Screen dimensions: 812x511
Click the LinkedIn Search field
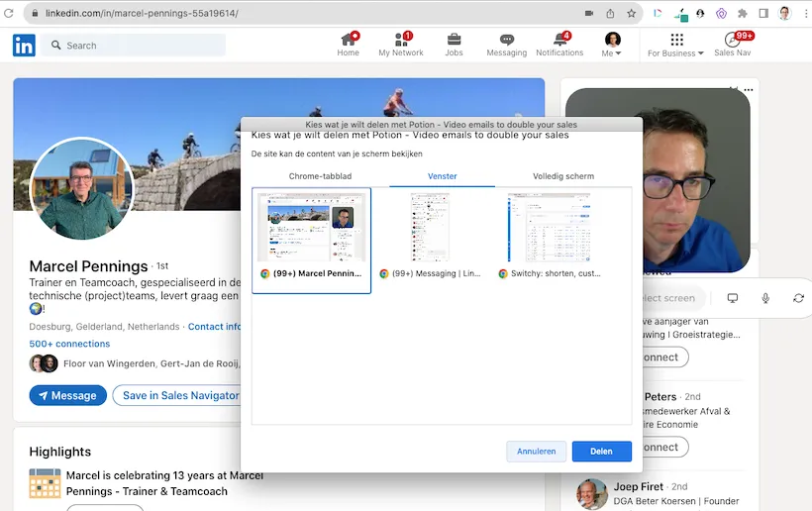[x=133, y=45]
